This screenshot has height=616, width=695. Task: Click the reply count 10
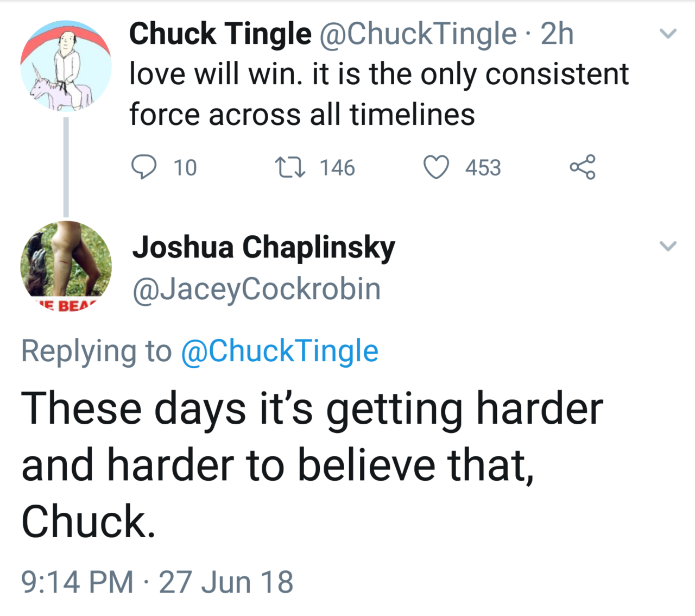(185, 167)
